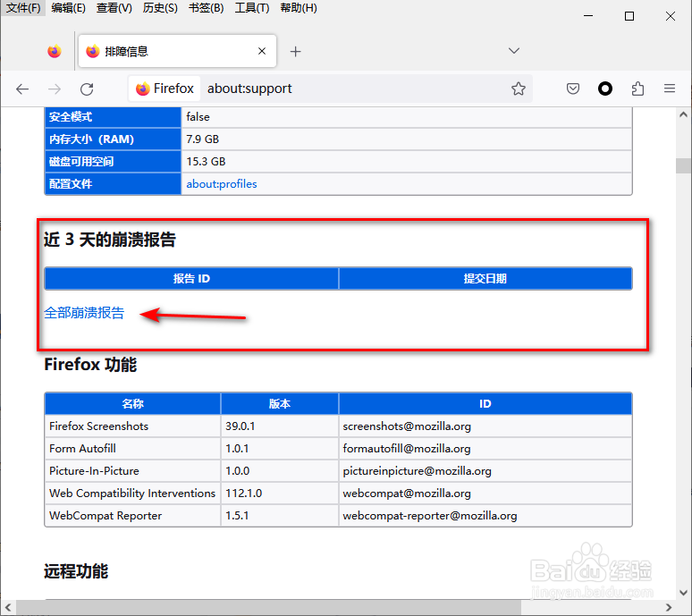Open the 帮助(H) menu
Image resolution: width=692 pixels, height=616 pixels.
[299, 8]
